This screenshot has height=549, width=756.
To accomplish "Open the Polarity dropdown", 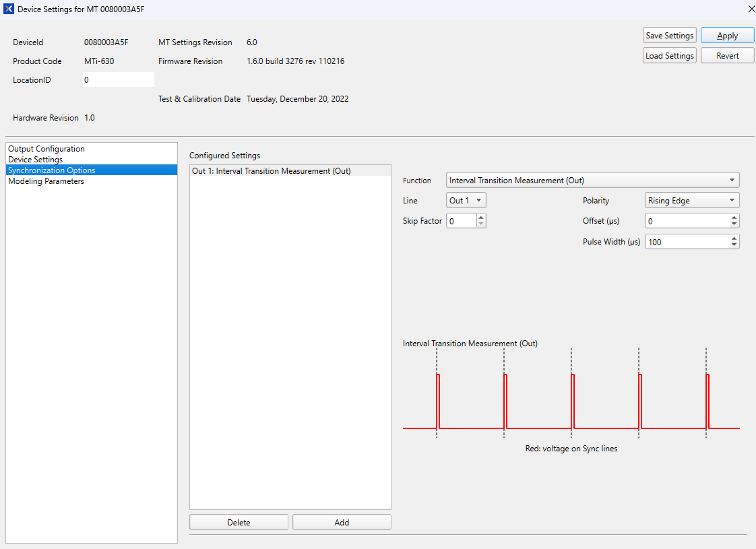I will click(x=692, y=201).
